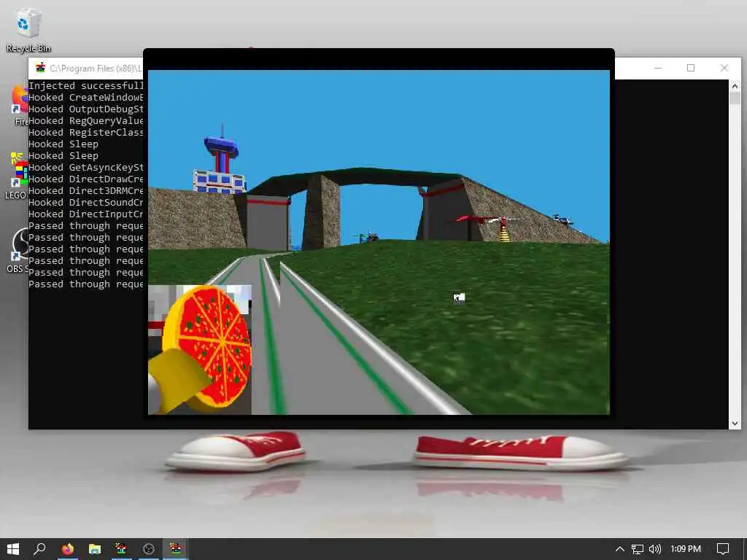Close the console window
The image size is (747, 560).
tap(724, 68)
